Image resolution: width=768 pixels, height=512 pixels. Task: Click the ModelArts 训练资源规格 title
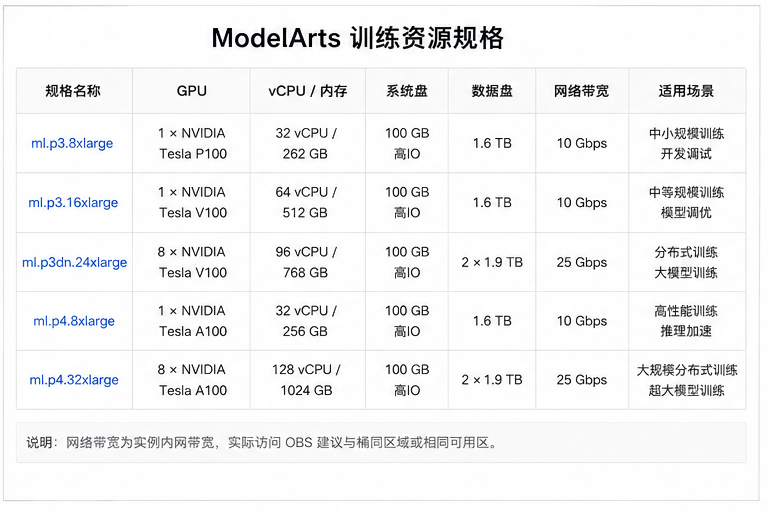[x=358, y=38]
